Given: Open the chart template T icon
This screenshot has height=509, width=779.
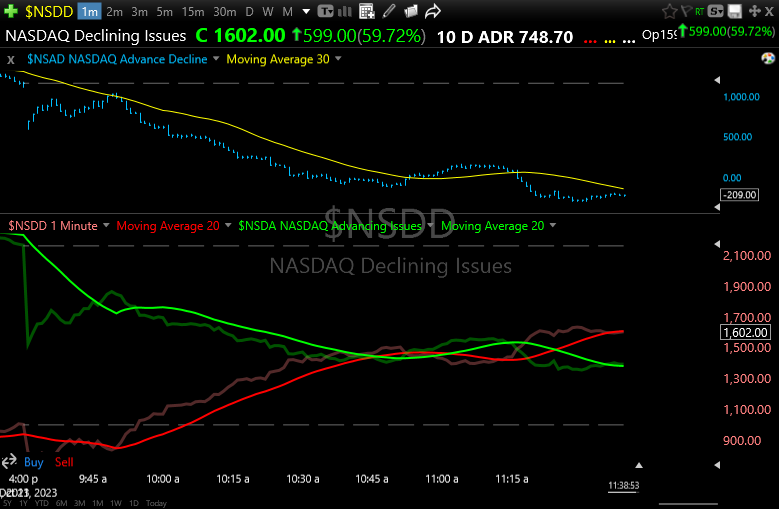Looking at the screenshot, I should (325, 12).
